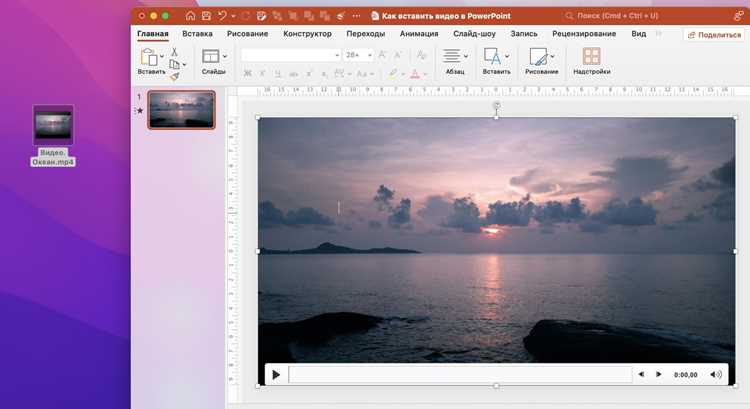This screenshot has height=409, width=750.
Task: Open the Рисование ribbon tab
Action: pos(247,33)
